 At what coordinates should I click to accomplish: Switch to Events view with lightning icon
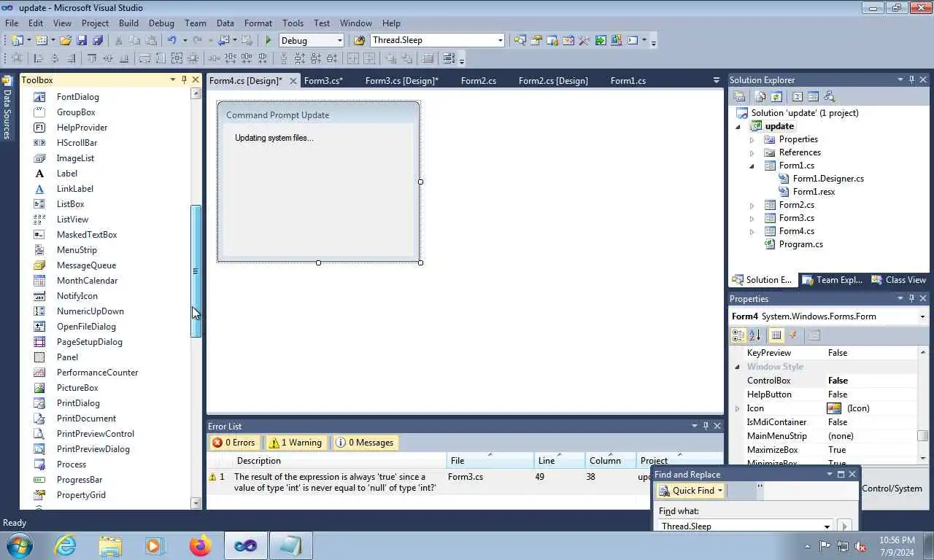point(793,335)
